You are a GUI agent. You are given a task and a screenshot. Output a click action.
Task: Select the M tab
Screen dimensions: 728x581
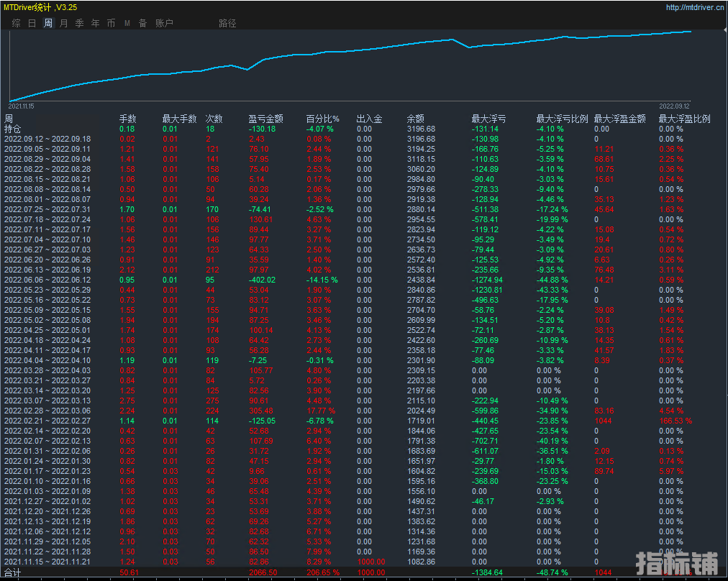pos(127,23)
